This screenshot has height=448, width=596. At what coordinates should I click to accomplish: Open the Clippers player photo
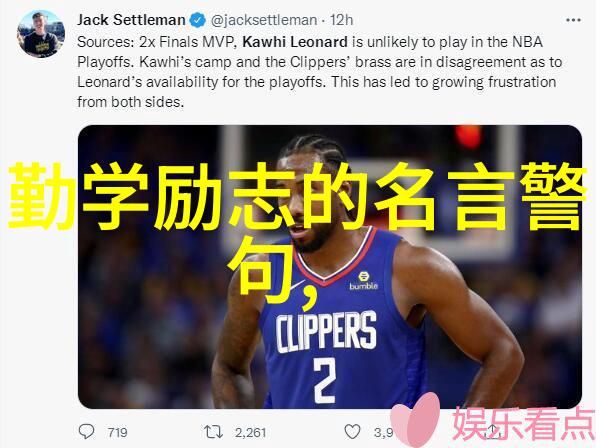330,267
